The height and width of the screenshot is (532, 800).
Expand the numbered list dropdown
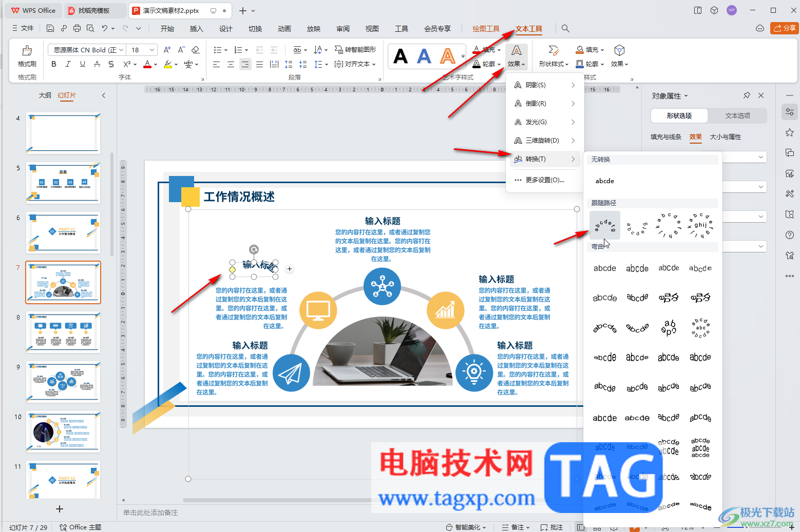point(246,50)
